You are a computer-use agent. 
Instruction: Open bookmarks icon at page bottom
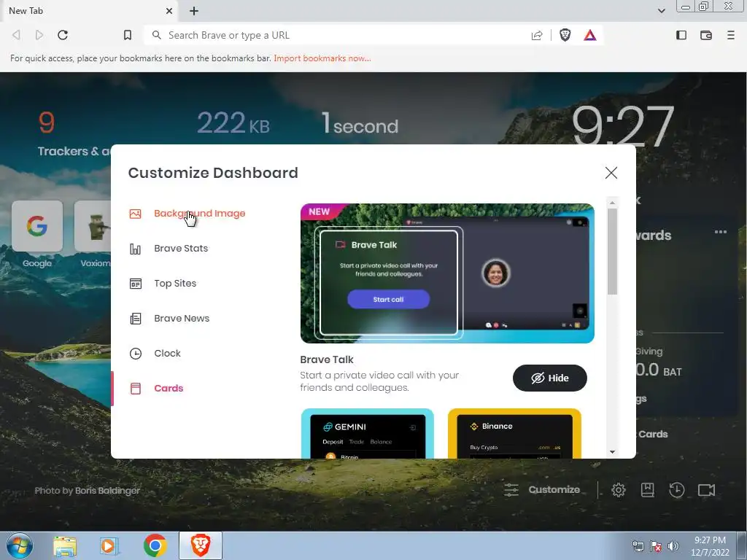[648, 490]
